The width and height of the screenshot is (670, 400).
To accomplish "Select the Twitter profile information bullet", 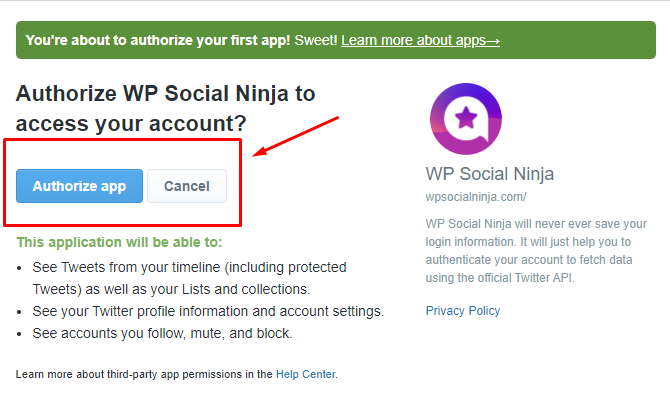I will [x=208, y=311].
